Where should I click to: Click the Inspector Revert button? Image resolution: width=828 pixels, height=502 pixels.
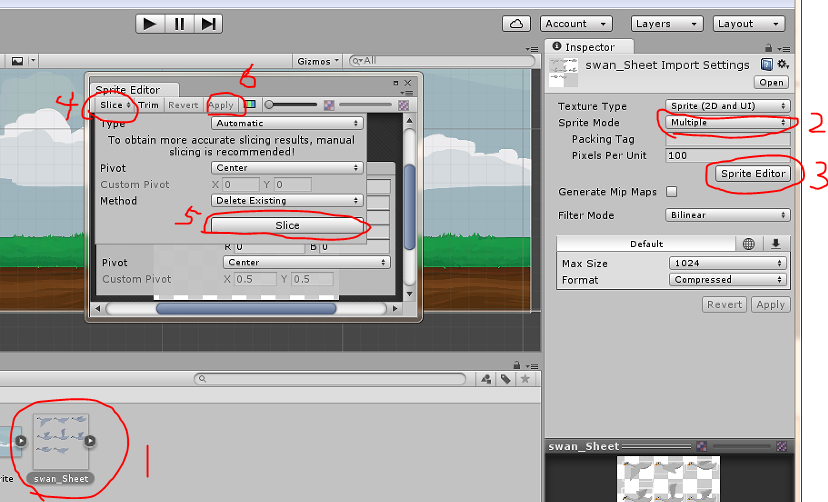pyautogui.click(x=724, y=305)
